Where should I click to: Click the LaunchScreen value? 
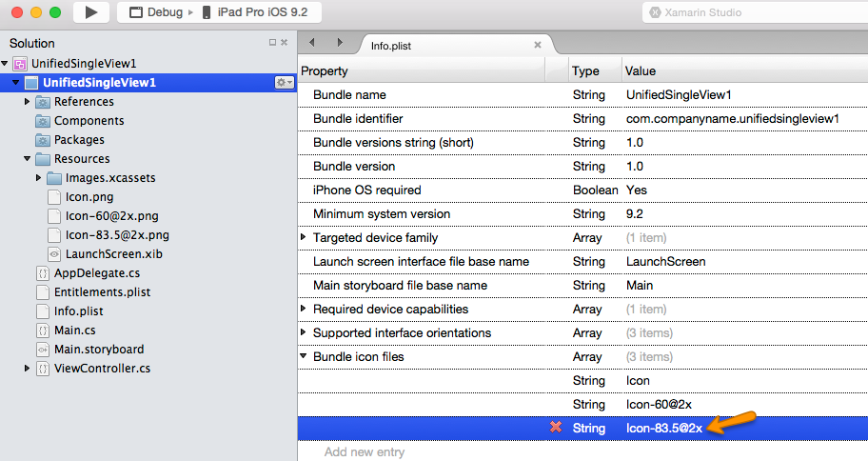point(665,262)
